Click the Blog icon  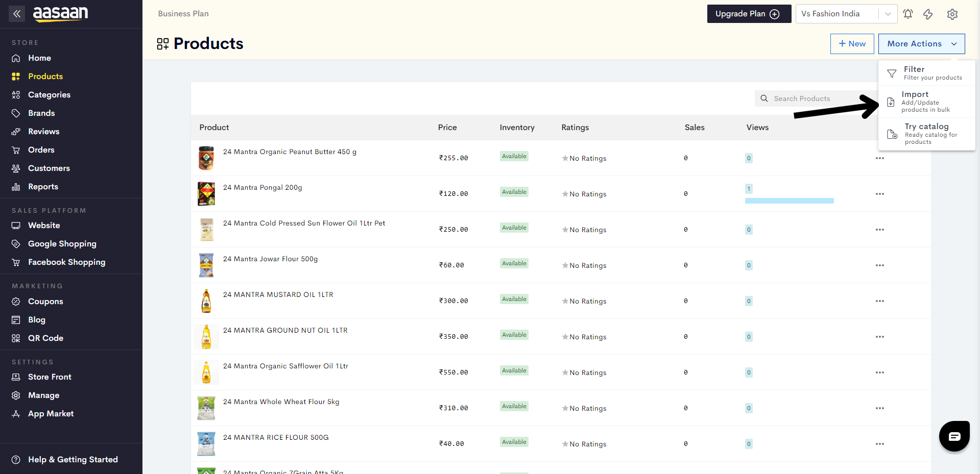pos(16,320)
